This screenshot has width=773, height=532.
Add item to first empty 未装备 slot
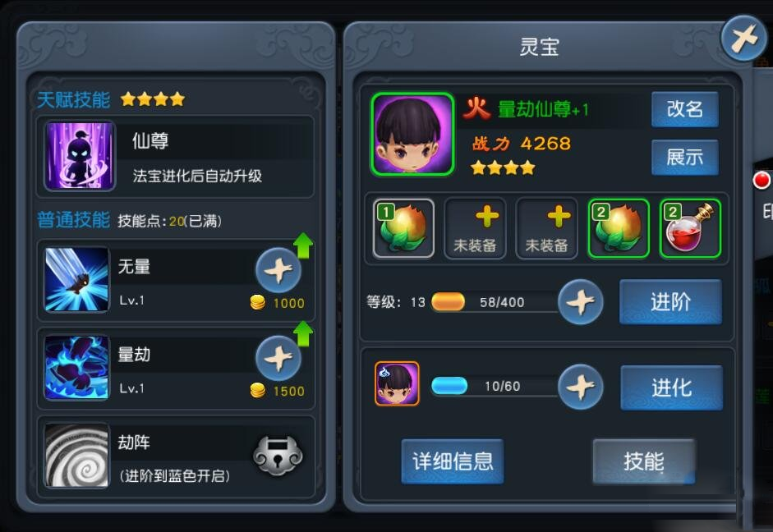[x=475, y=228]
